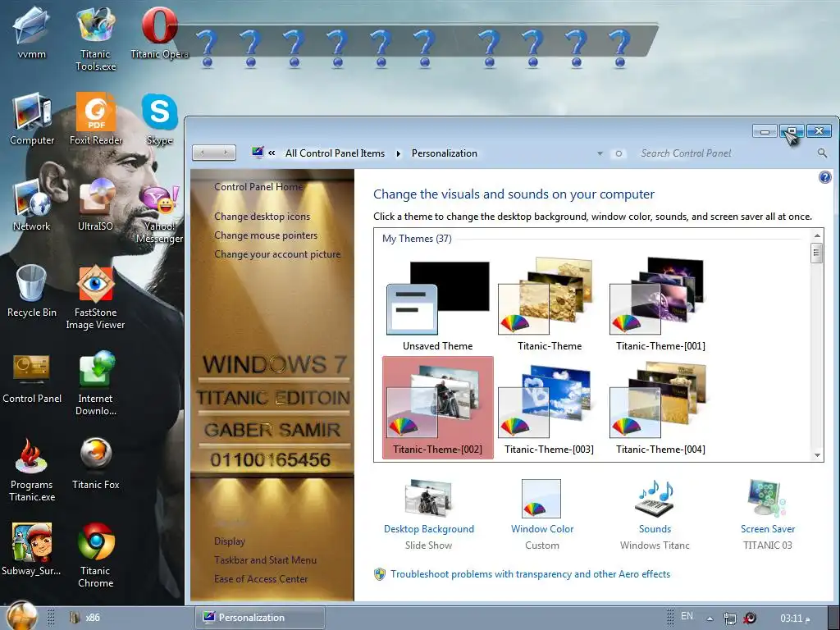This screenshot has height=630, width=840.
Task: Click the Start orb button
Action: point(21,615)
